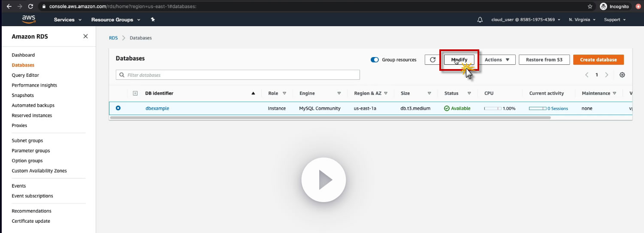The width and height of the screenshot is (644, 233).
Task: Open the Resource Groups dropdown
Action: (115, 20)
